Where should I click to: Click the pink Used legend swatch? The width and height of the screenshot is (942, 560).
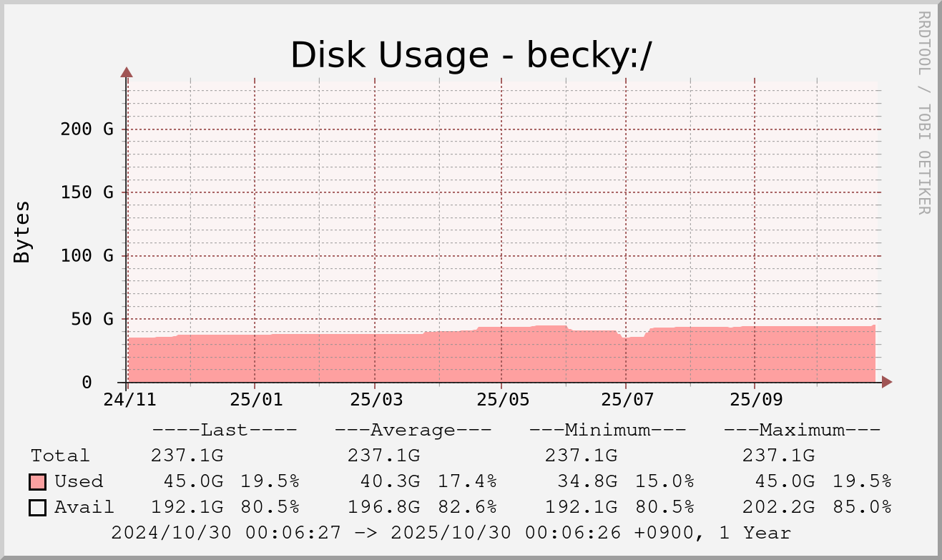pyautogui.click(x=38, y=481)
